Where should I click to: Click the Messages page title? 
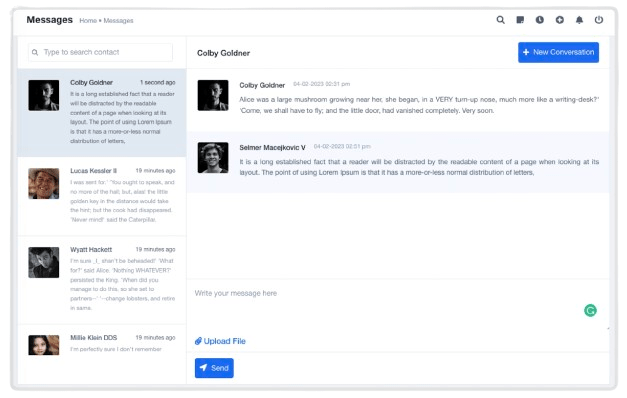[x=50, y=20]
